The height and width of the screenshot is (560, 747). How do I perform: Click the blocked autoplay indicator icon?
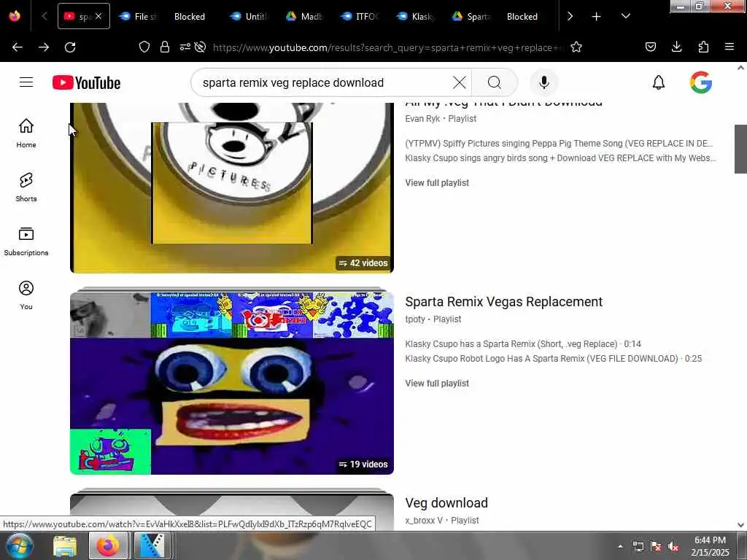click(x=200, y=47)
